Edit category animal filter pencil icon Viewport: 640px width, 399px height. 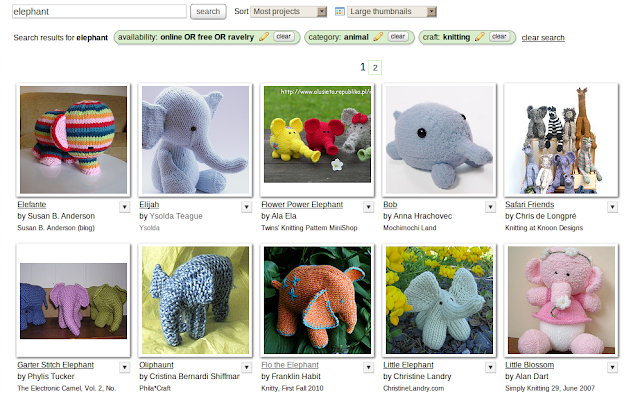click(378, 37)
